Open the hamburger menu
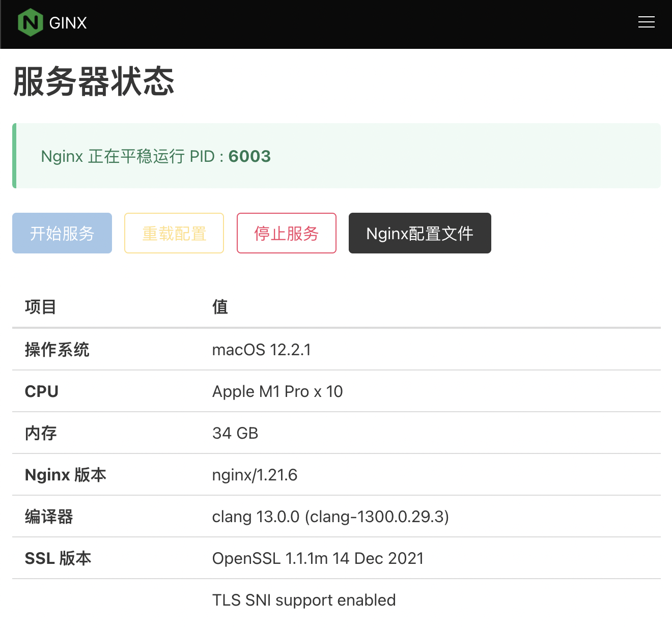This screenshot has width=672, height=628. (x=647, y=22)
